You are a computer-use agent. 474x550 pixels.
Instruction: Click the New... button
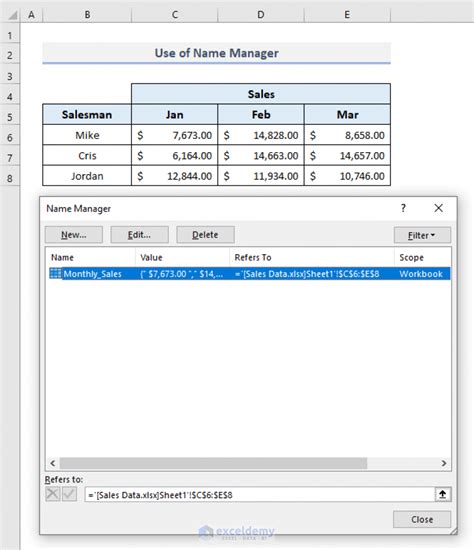(x=74, y=235)
